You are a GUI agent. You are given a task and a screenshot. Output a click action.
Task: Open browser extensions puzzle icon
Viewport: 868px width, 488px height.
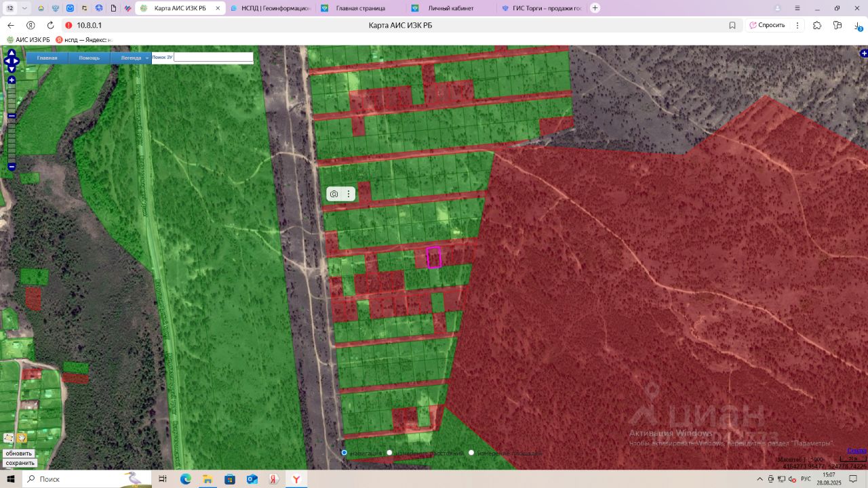[x=816, y=25]
